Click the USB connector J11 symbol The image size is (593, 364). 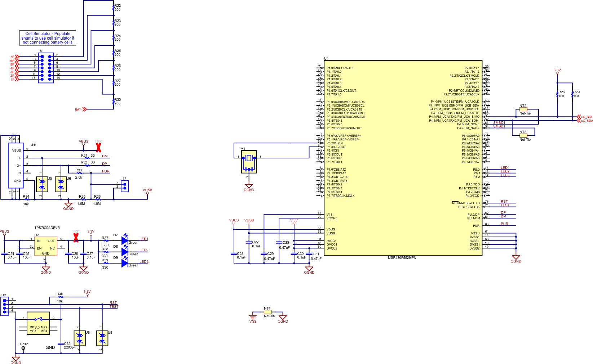tap(15, 166)
